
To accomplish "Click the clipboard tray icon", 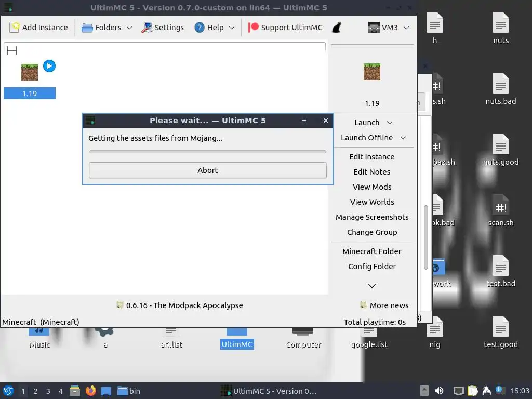I will click(x=472, y=391).
